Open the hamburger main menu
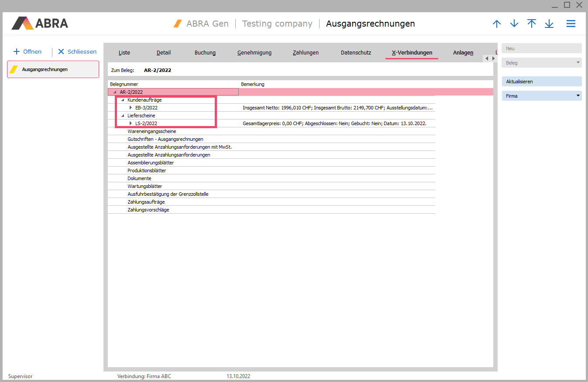 (x=571, y=24)
